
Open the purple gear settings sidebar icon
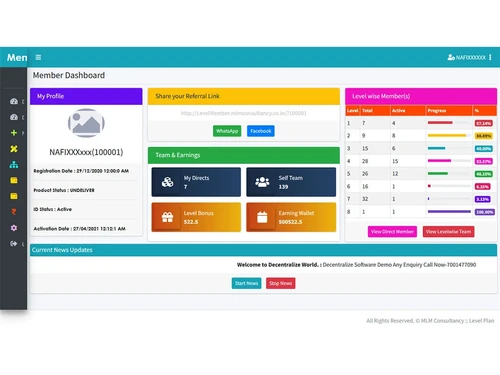(x=14, y=228)
